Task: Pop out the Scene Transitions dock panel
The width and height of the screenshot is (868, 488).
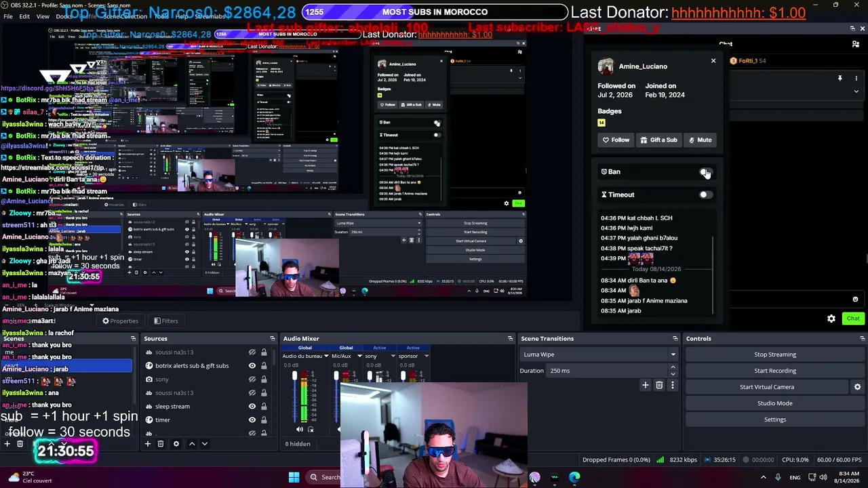Action: (675, 338)
